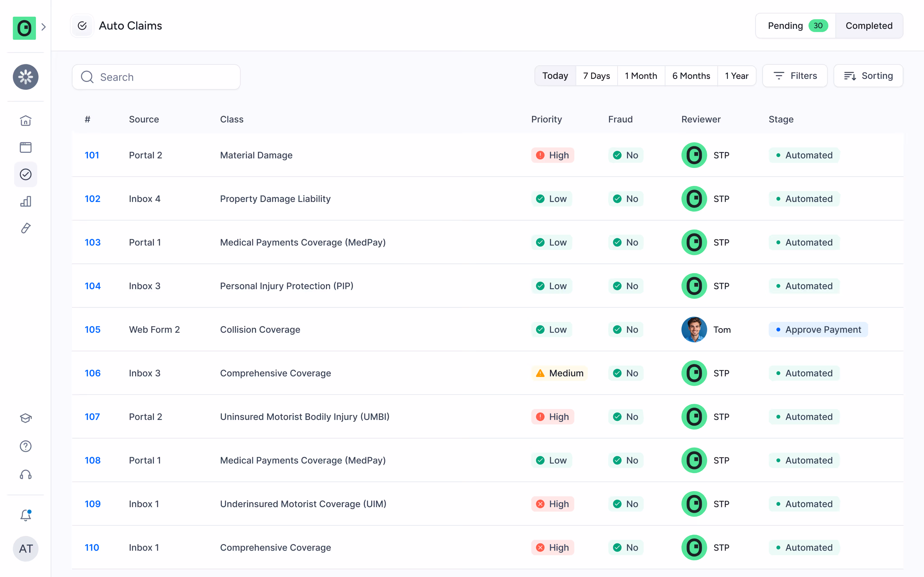The image size is (924, 577).
Task: Select the 6 Months time filter
Action: 691,76
